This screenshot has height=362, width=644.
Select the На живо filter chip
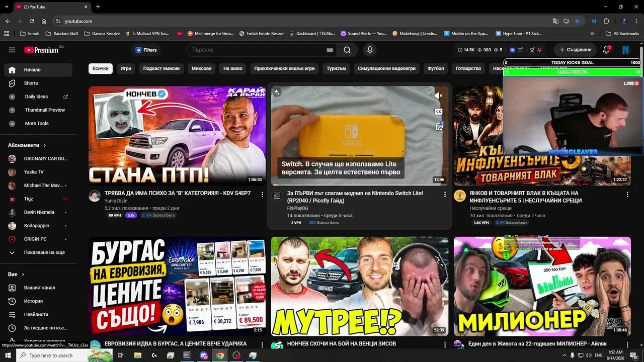pyautogui.click(x=233, y=68)
